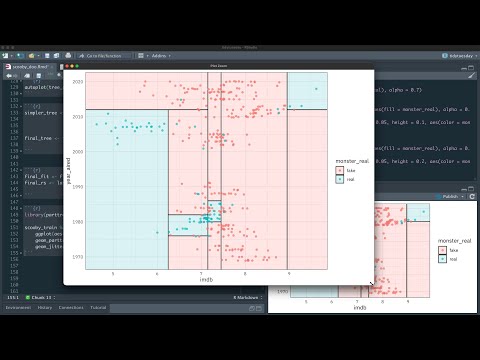Click the Workspace Panes grid icon

click(141, 56)
